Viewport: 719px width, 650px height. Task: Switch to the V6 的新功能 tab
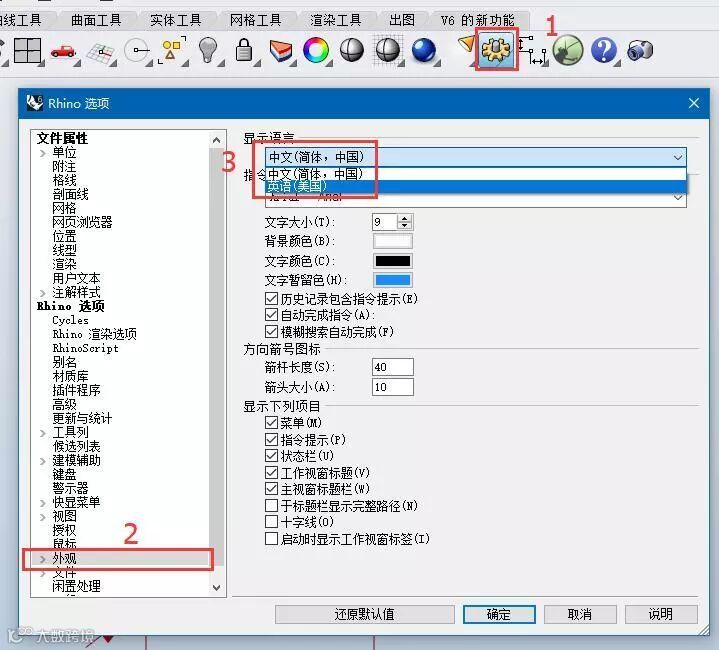click(x=478, y=20)
